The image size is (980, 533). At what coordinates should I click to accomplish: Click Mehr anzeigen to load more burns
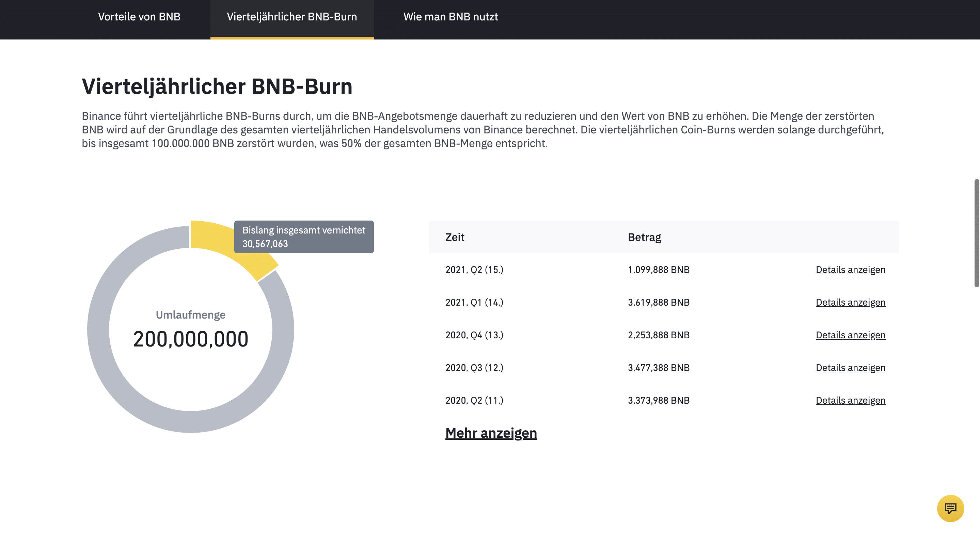click(491, 433)
